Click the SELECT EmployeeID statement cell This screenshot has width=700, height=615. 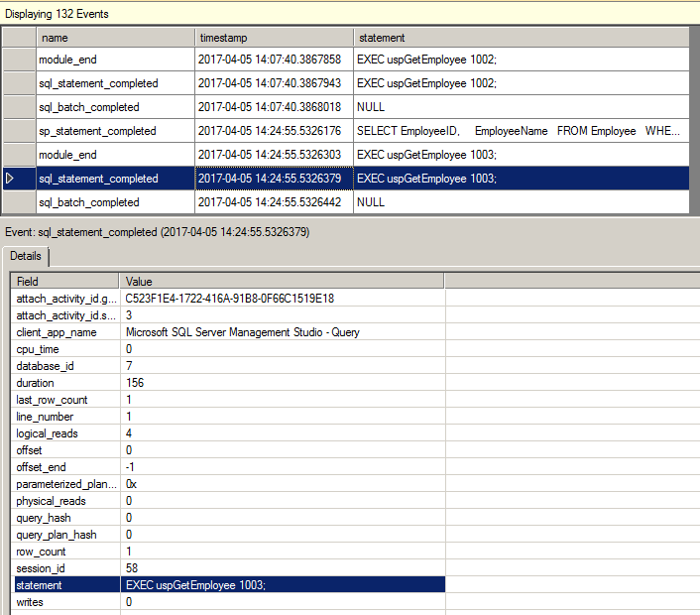click(x=520, y=131)
